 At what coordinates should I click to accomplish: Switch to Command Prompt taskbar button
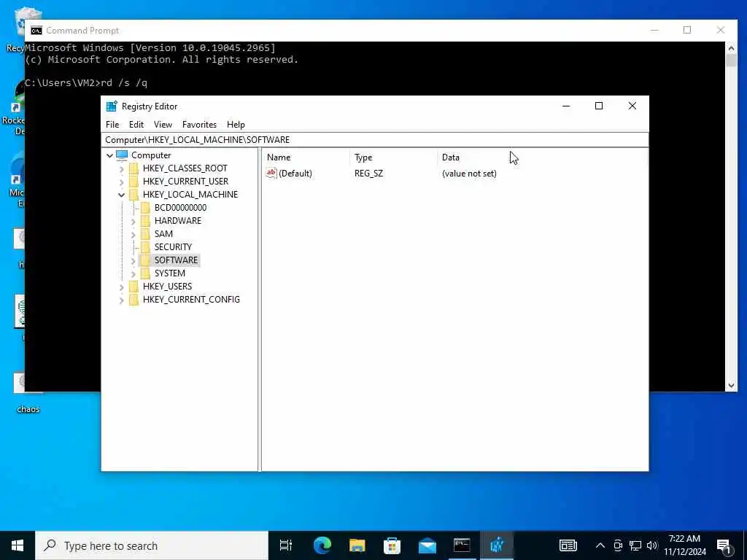(462, 545)
